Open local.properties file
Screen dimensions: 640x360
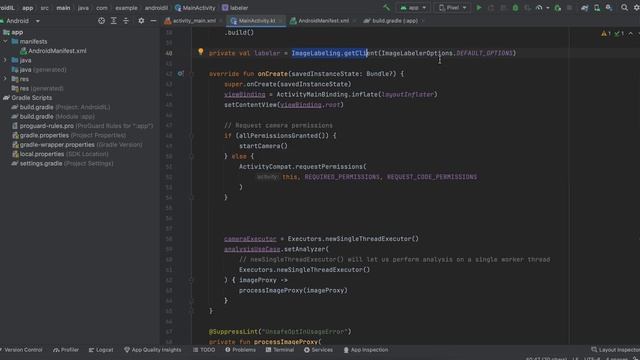pyautogui.click(x=60, y=154)
